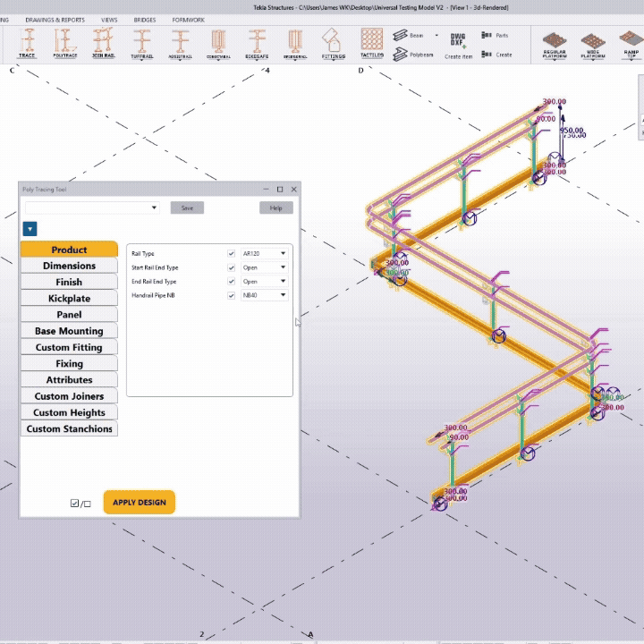Click the Wide Platform icon

click(593, 43)
